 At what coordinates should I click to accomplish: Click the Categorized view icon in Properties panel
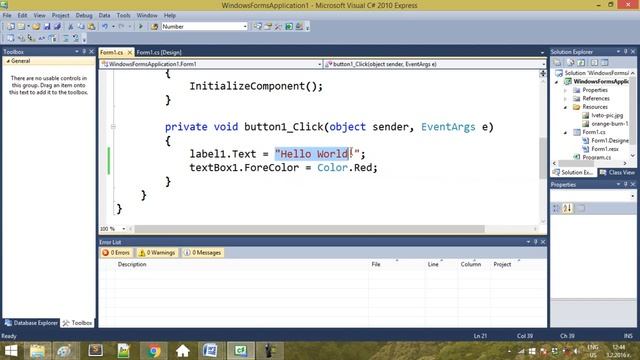pyautogui.click(x=556, y=208)
